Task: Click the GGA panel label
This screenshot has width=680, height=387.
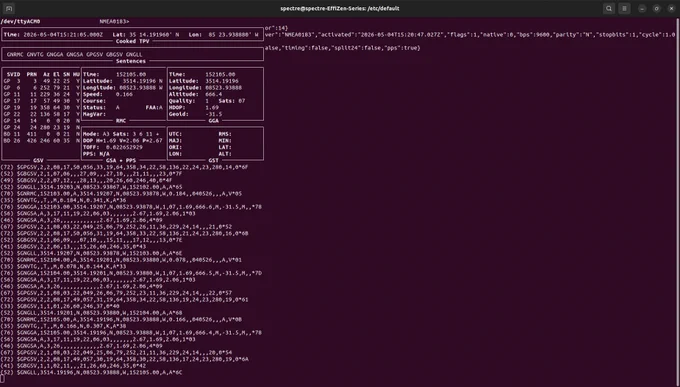Action: click(x=213, y=121)
